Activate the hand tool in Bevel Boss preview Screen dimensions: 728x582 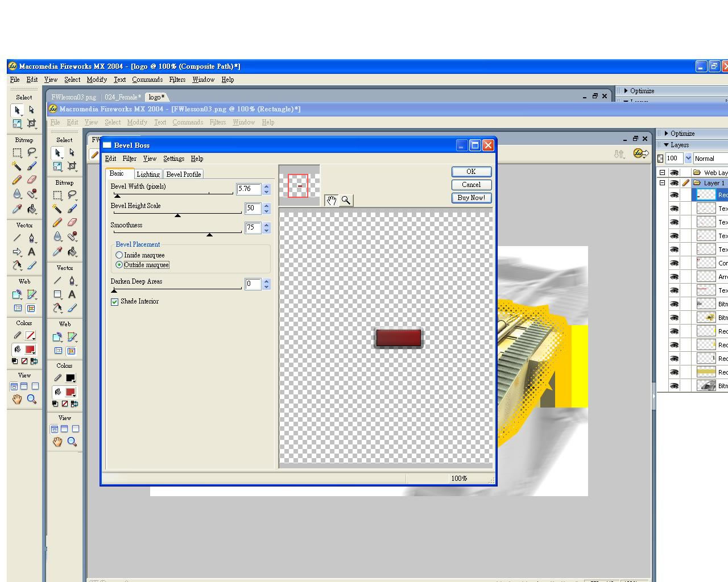pos(331,200)
